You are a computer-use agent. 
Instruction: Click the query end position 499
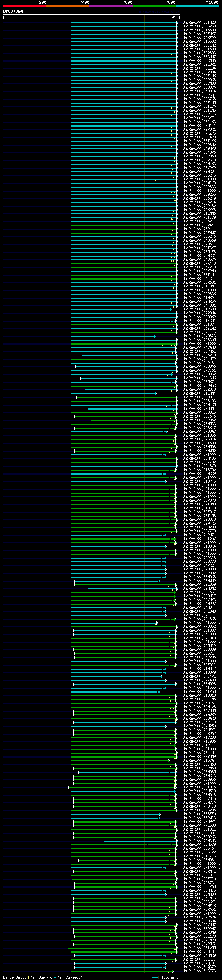[175, 17]
